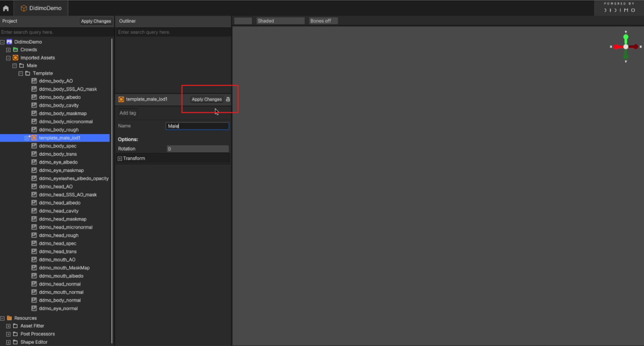Select ddmo_body_cavity in the tree
Screen dimensions: 644x346
(x=59, y=105)
